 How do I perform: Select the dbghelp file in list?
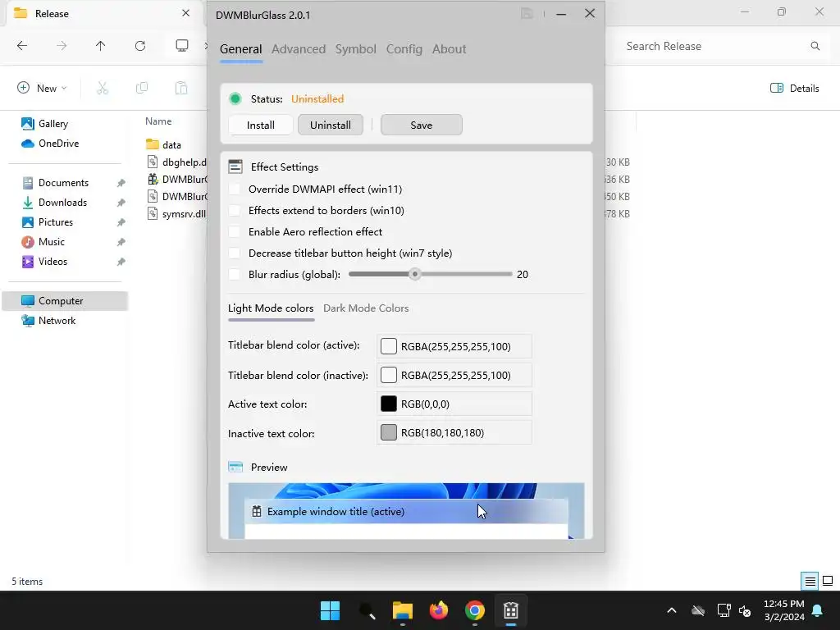(x=176, y=162)
